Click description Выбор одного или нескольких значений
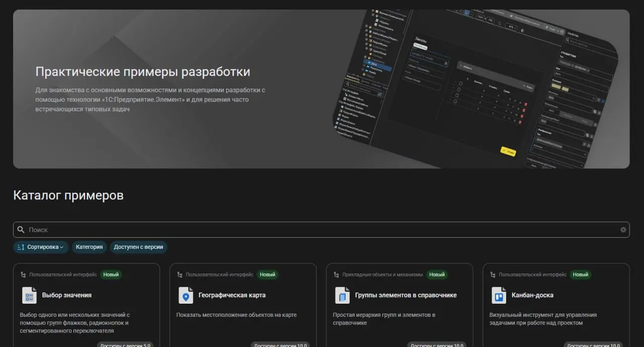 [75, 323]
